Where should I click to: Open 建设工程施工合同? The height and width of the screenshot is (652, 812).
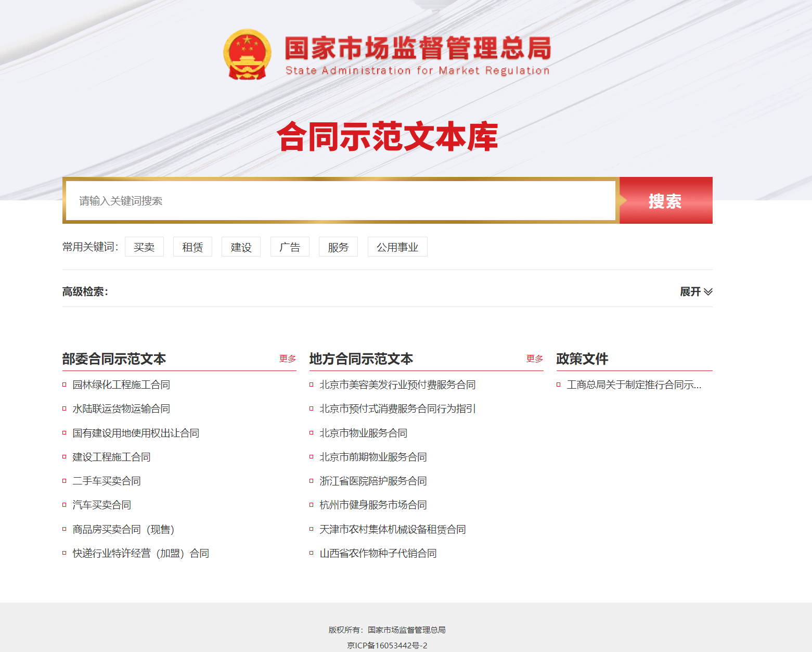pos(111,457)
